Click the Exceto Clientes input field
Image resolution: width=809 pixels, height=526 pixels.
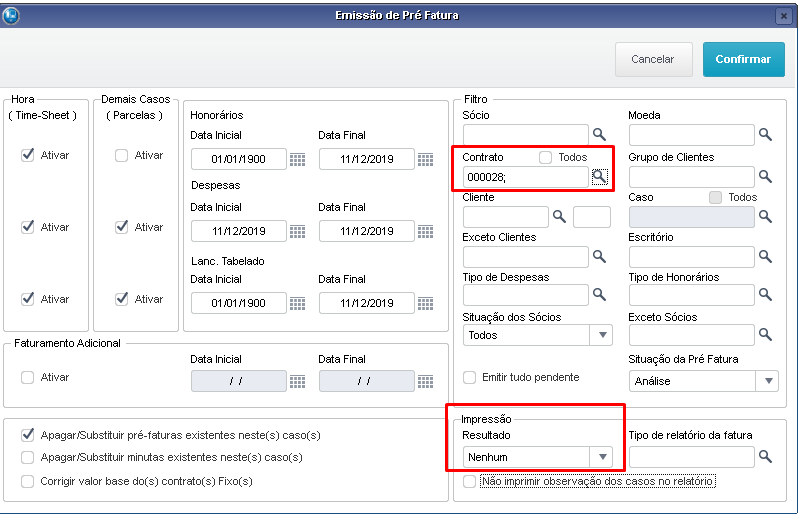point(526,257)
